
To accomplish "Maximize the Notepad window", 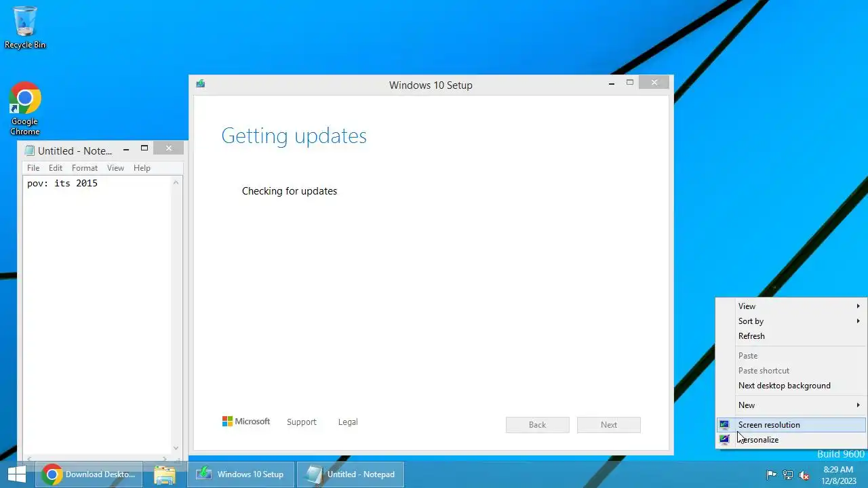I will [144, 148].
